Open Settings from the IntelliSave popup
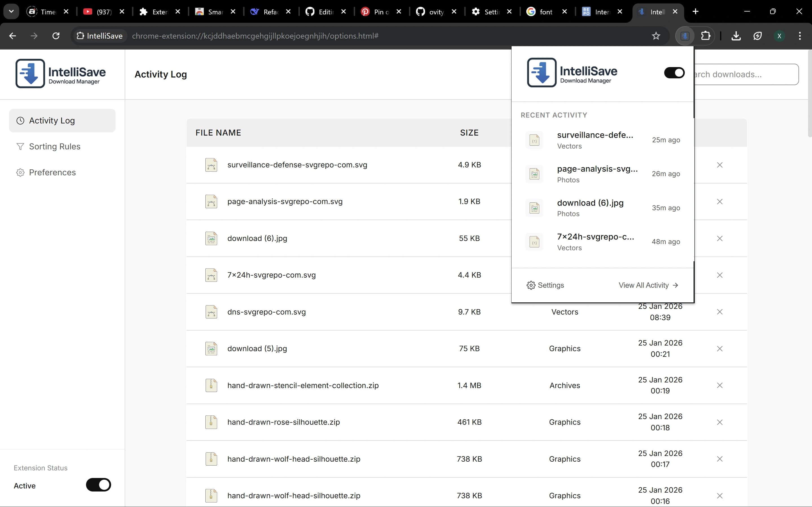 click(x=545, y=285)
